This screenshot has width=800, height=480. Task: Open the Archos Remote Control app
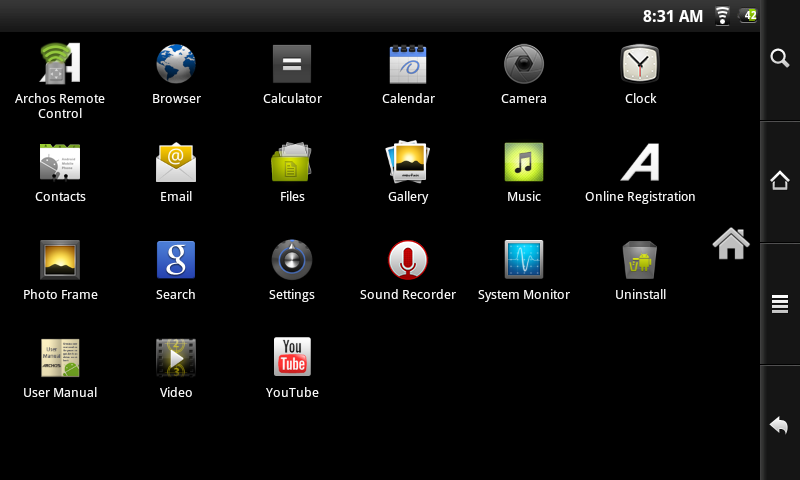pyautogui.click(x=60, y=65)
